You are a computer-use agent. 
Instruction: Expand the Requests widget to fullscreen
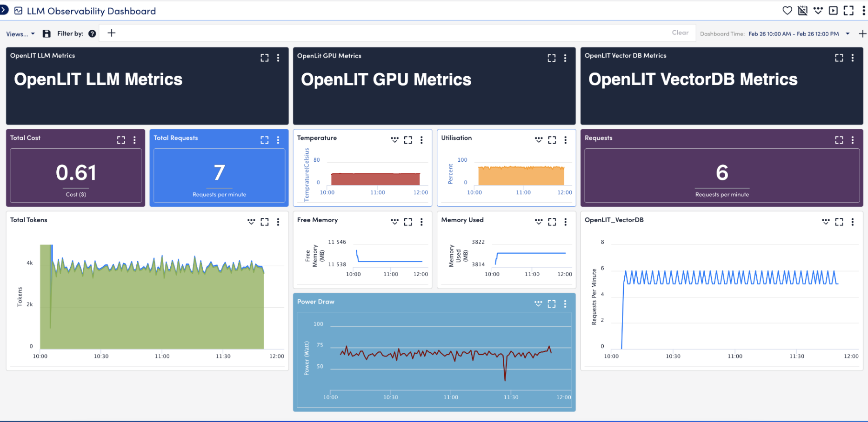(x=839, y=140)
